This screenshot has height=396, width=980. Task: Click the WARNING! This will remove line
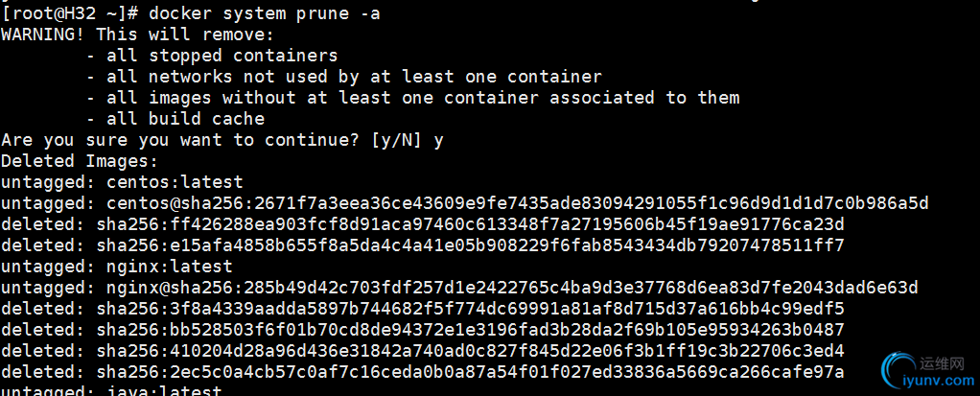(x=137, y=35)
